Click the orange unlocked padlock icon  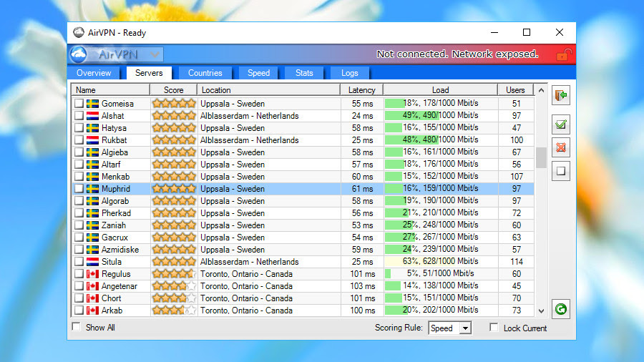pos(564,54)
